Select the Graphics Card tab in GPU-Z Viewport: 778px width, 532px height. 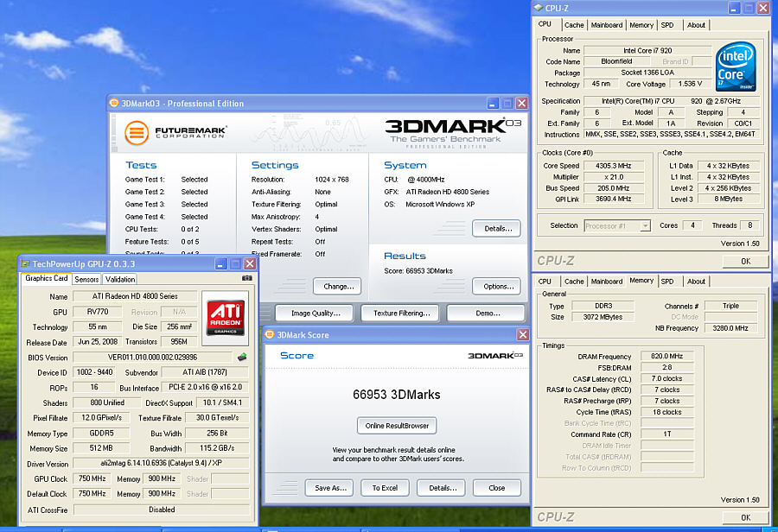point(46,278)
